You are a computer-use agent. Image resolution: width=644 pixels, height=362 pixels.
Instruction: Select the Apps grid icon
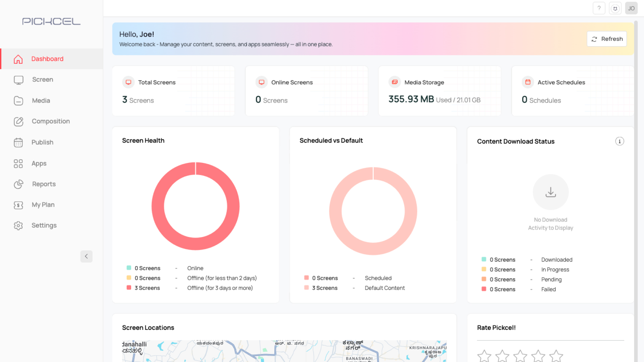(18, 164)
